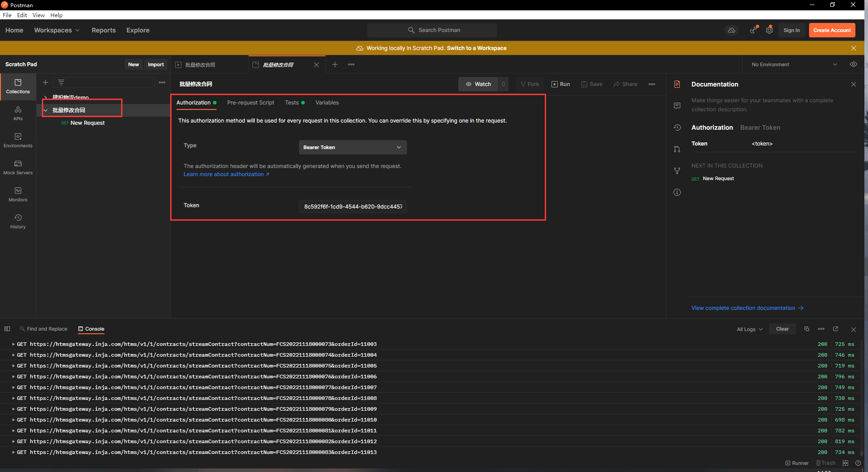Click the plus icon to create collection
The width and height of the screenshot is (868, 472).
(x=45, y=82)
